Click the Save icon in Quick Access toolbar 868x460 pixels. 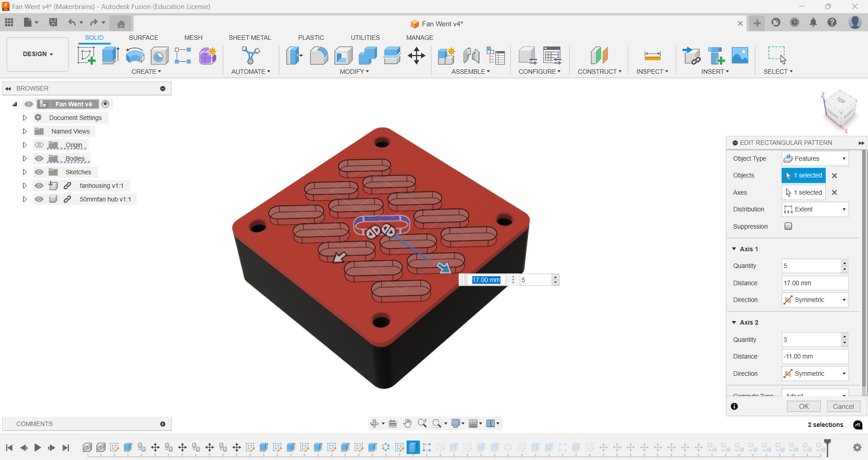pos(53,22)
